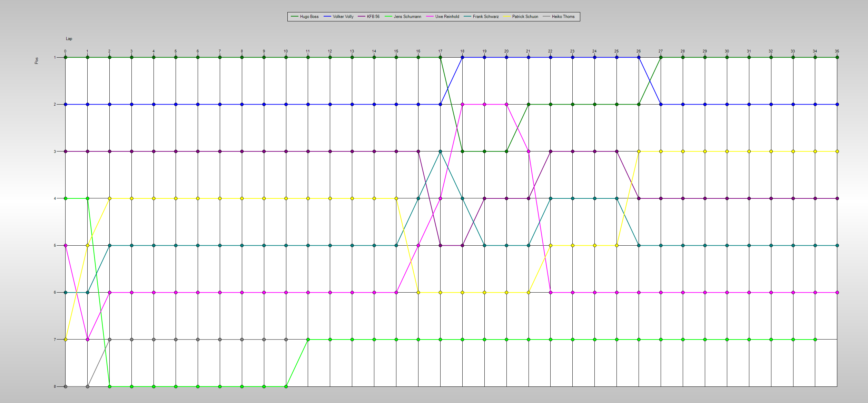
Task: Select the KFB 56 legend entry
Action: [369, 17]
